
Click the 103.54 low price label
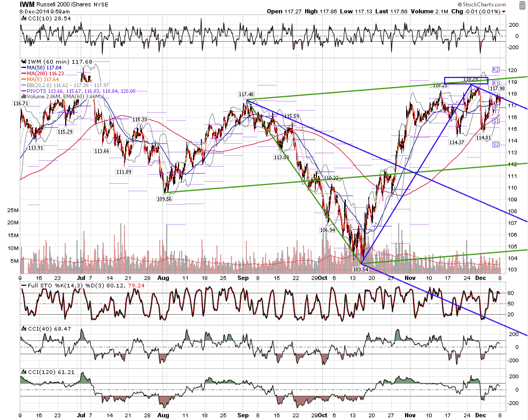tap(360, 269)
